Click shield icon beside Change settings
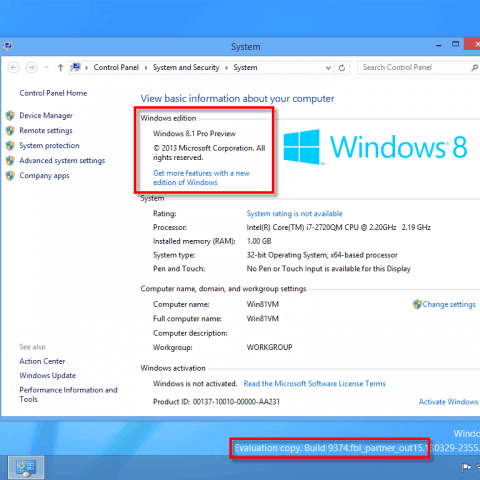This screenshot has height=480, width=480. (417, 304)
